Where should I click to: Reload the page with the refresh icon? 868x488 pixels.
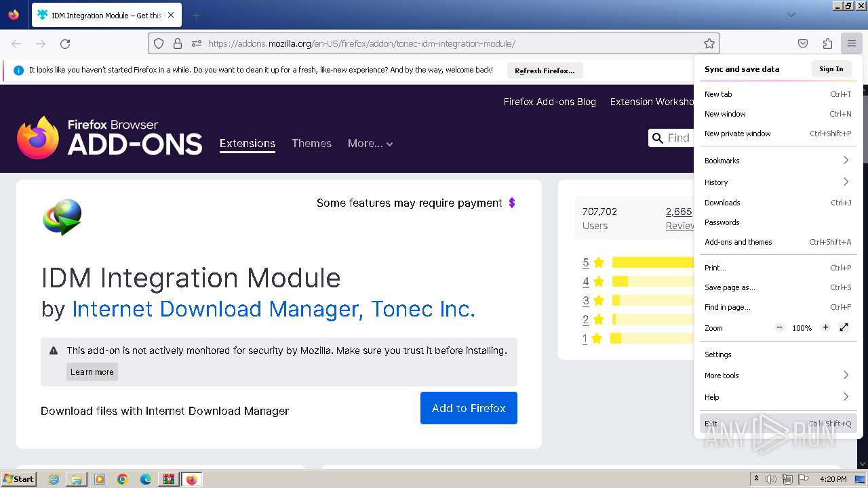(x=65, y=43)
